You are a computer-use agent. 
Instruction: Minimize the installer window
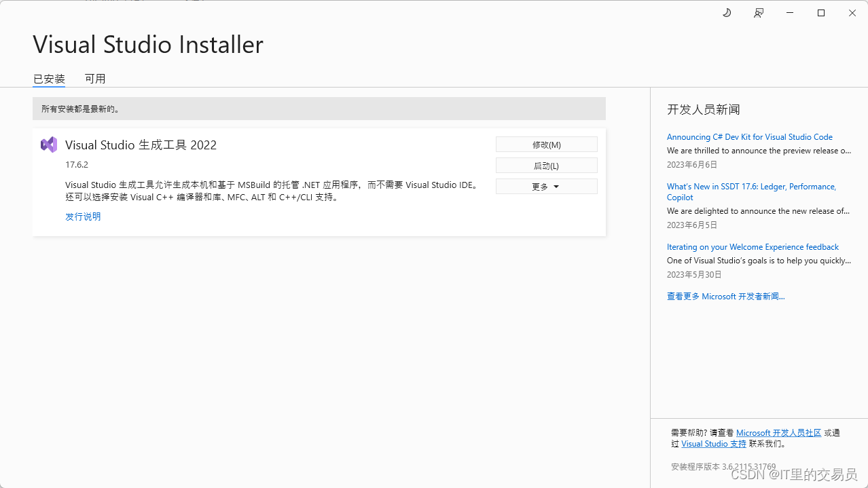pos(790,13)
